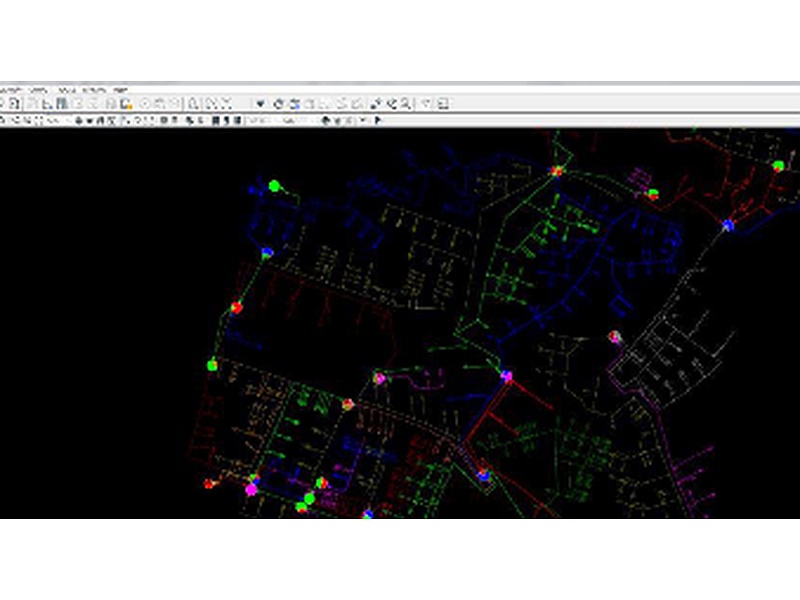Select the red node on the left network edge

click(x=236, y=307)
